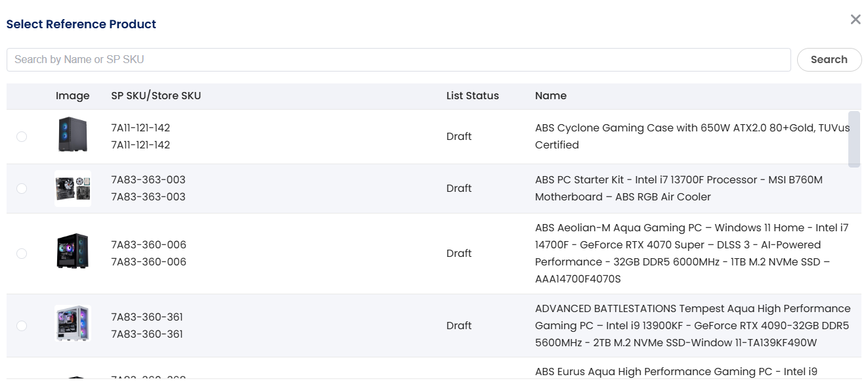Select radio button for ABS Aeolian-M Aqua Gaming PC
Viewport: 868px width, 385px height.
22,254
